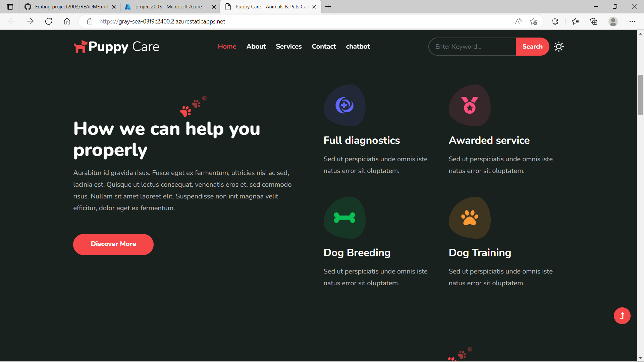The width and height of the screenshot is (644, 362).
Task: Click the scroll-to-top arrow button
Action: 622,315
